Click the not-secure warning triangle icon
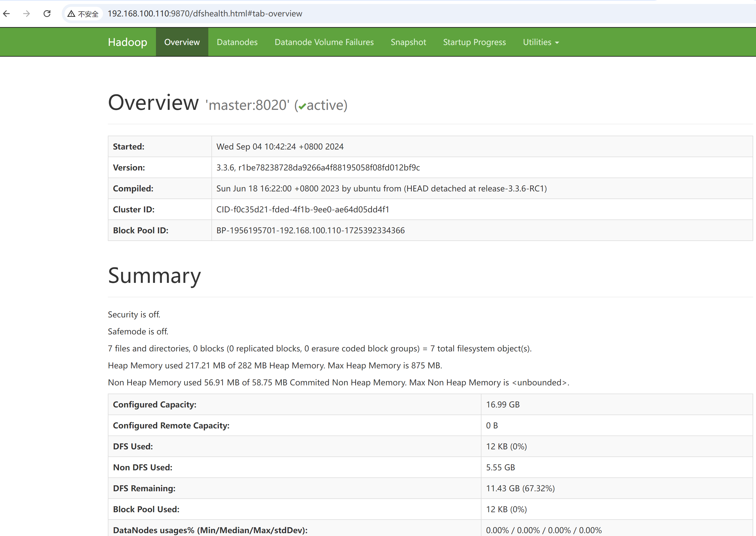The width and height of the screenshot is (756, 536). click(x=71, y=14)
